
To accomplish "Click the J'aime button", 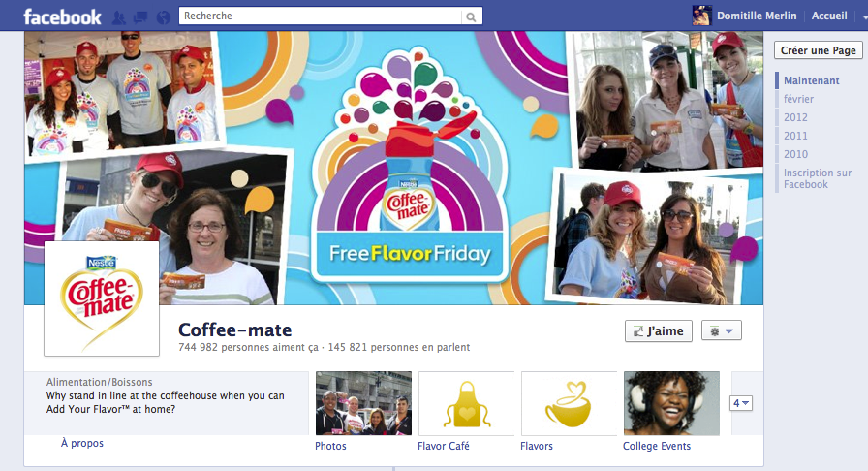I will (658, 330).
